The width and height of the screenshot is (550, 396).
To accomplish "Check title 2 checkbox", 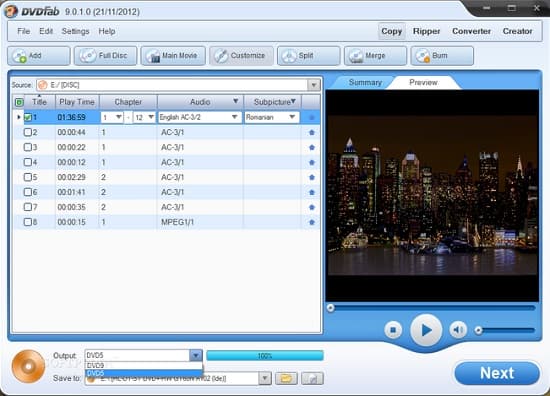I will pos(27,132).
